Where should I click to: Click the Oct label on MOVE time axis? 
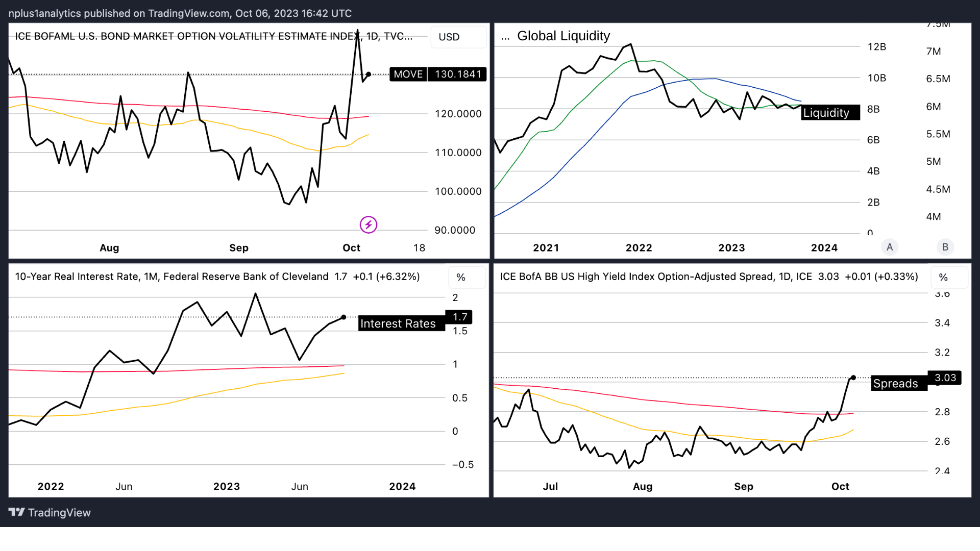(x=351, y=248)
